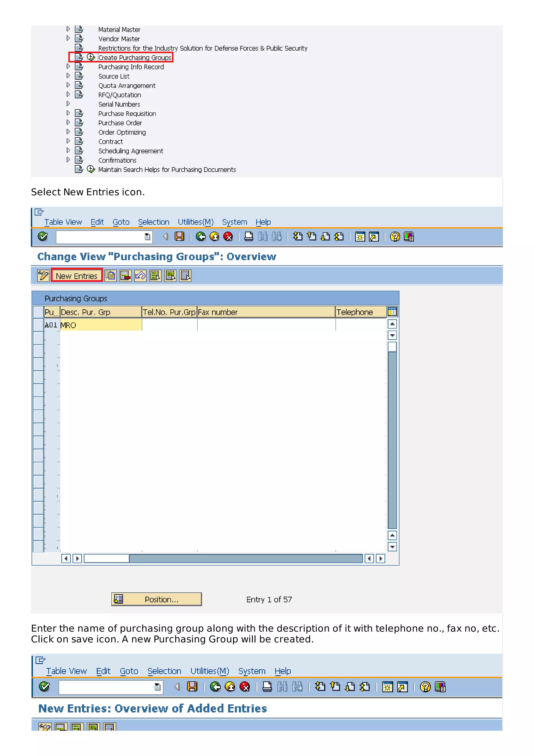
Task: Click the table configuration icon next to Telephone column
Action: pos(392,311)
